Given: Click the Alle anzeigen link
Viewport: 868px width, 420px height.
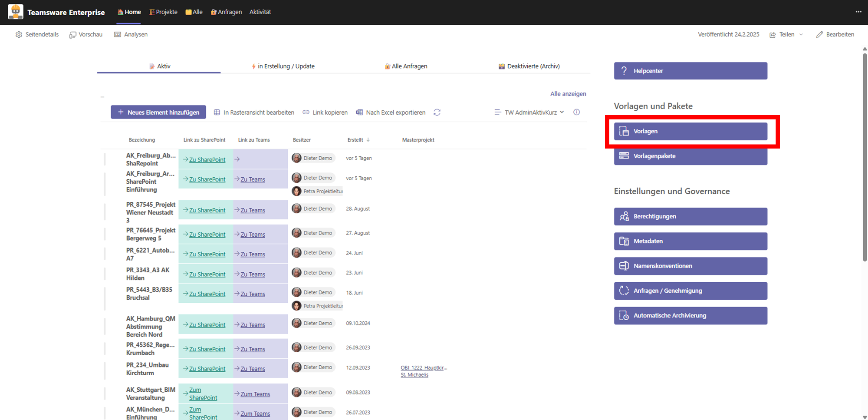Looking at the screenshot, I should point(568,94).
